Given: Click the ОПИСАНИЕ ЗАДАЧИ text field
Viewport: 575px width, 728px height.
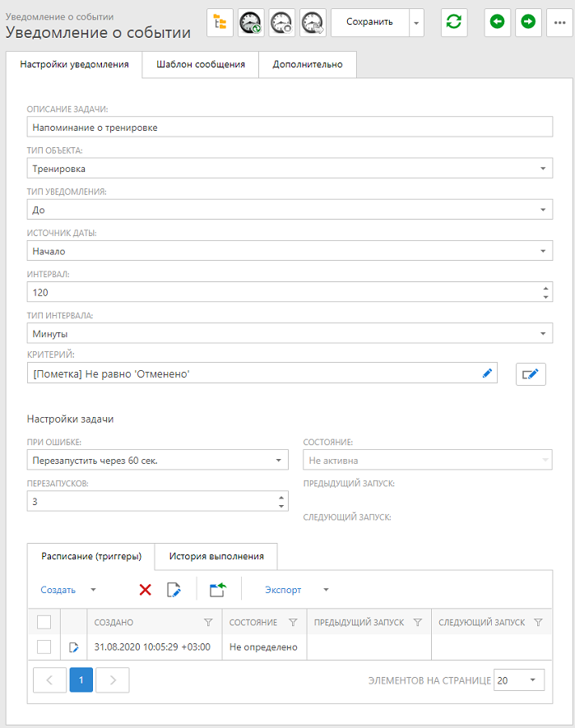Looking at the screenshot, I should tap(290, 128).
